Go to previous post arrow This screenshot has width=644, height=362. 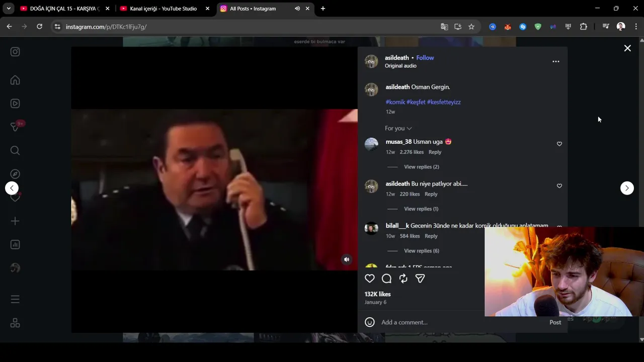pyautogui.click(x=12, y=188)
